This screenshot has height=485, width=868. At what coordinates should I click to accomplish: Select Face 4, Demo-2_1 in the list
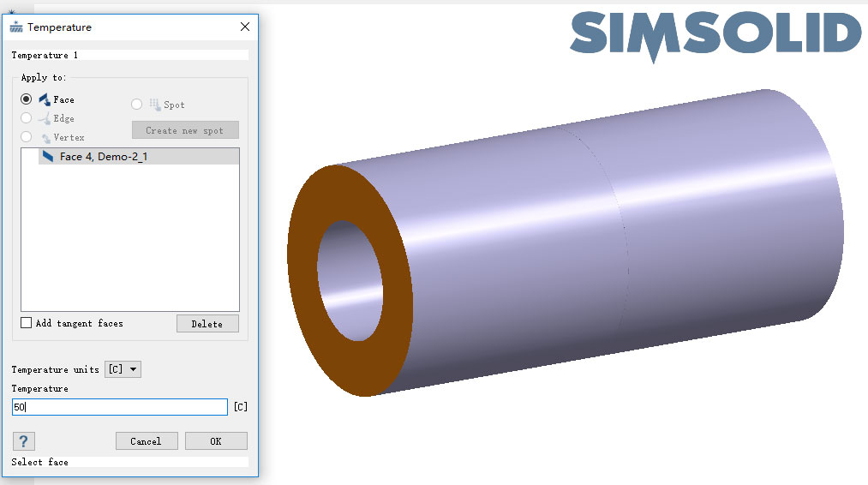pos(103,157)
